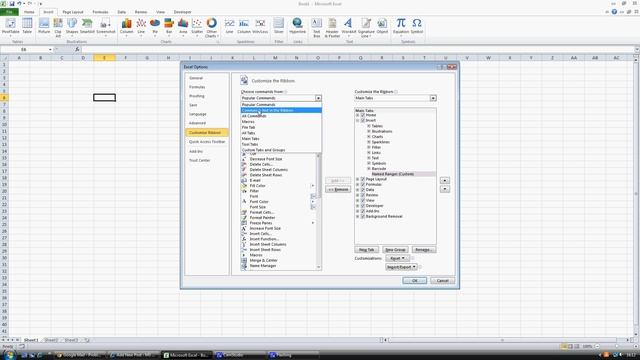The height and width of the screenshot is (360, 640).
Task: Toggle the Formulas checkbox in Main Tabs tree
Action: [x=363, y=184]
